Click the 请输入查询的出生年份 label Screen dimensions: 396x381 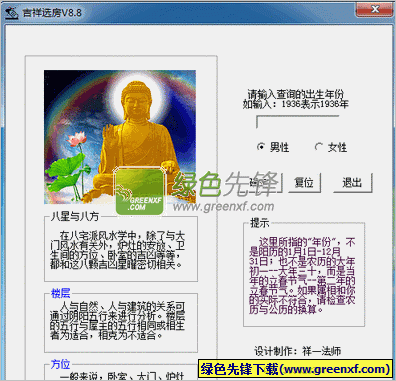coord(295,94)
